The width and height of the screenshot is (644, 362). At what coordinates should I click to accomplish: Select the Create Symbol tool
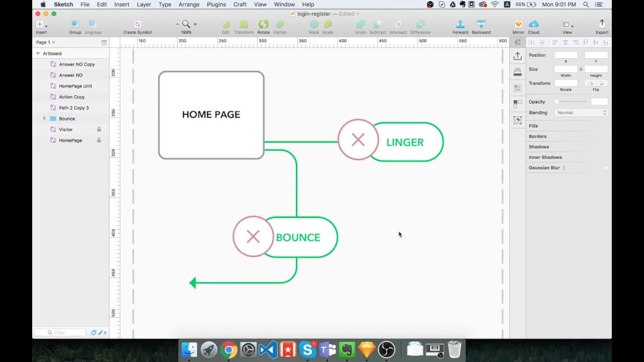(137, 24)
